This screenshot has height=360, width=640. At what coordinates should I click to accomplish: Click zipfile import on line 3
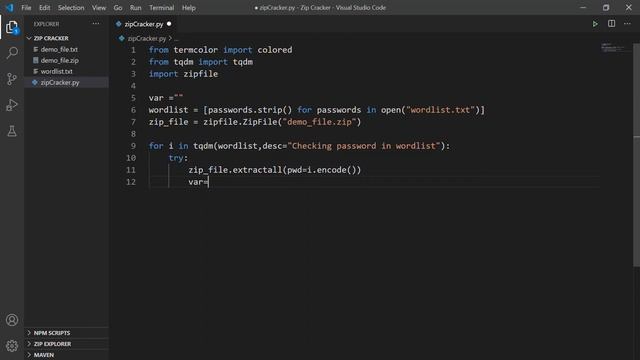200,74
